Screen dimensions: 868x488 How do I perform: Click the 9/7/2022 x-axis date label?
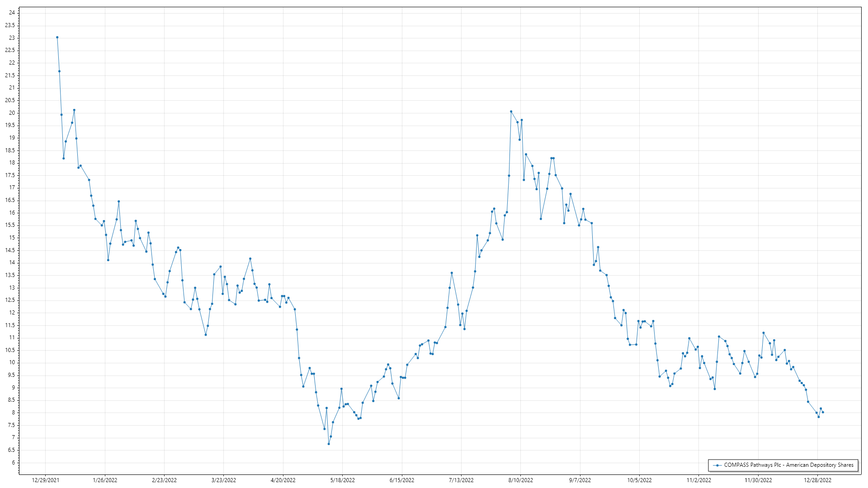click(580, 480)
